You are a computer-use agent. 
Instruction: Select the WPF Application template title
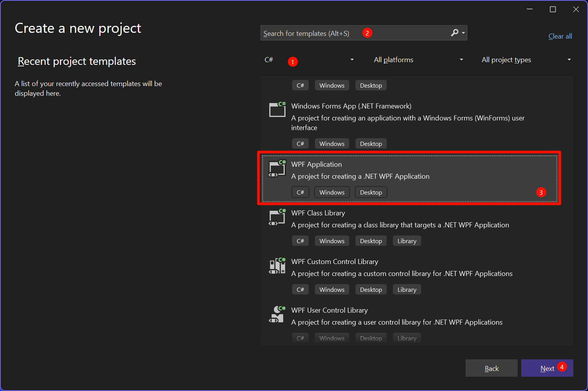pos(316,164)
